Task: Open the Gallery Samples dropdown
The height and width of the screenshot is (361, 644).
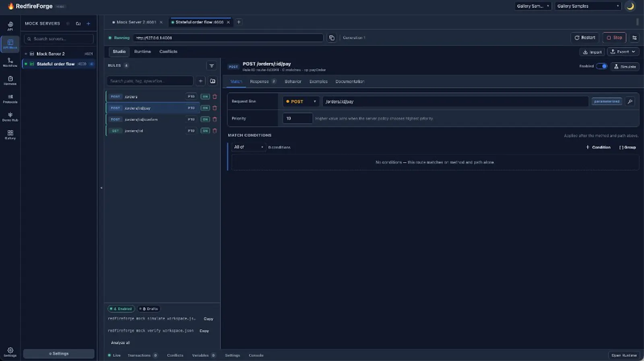Action: coord(588,6)
